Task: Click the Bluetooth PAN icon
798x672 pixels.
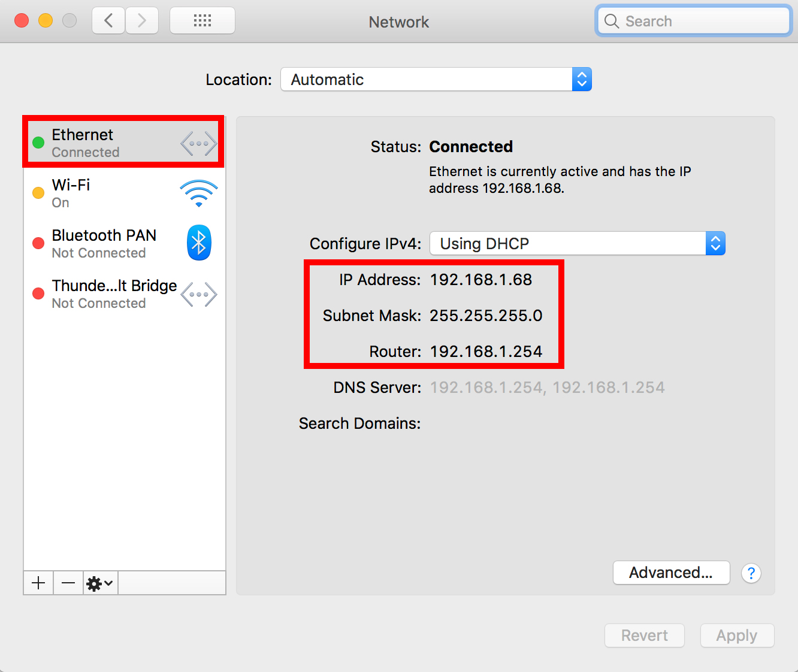Action: click(x=199, y=243)
